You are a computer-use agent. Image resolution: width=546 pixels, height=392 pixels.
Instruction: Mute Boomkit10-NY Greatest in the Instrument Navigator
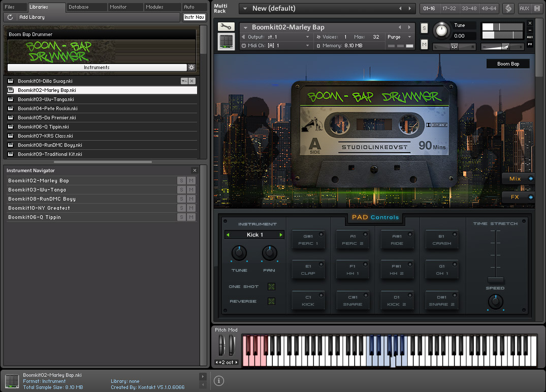pos(191,208)
